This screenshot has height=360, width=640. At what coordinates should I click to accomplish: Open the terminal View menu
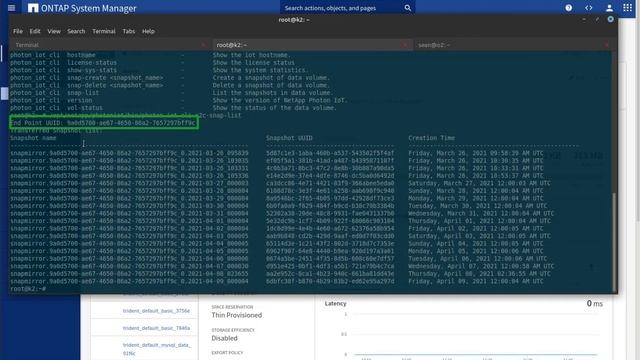pos(54,31)
